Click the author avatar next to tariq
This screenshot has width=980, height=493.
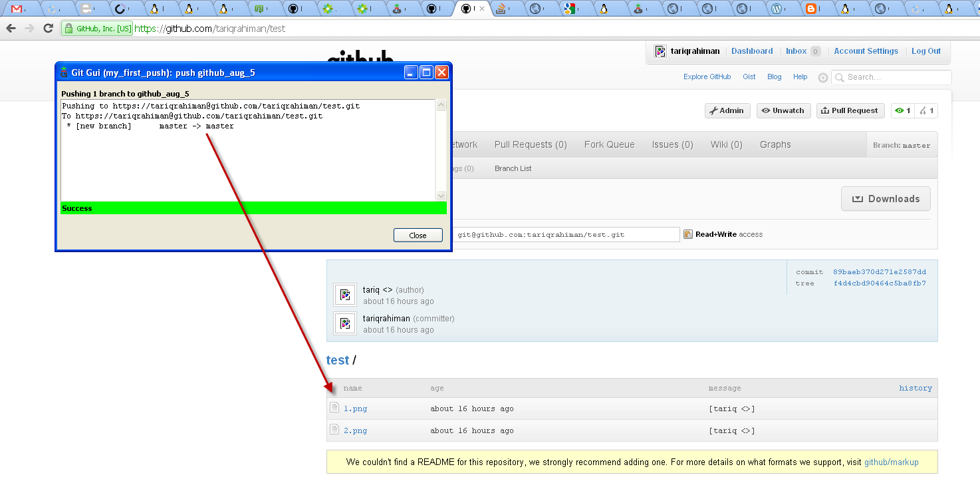click(344, 295)
